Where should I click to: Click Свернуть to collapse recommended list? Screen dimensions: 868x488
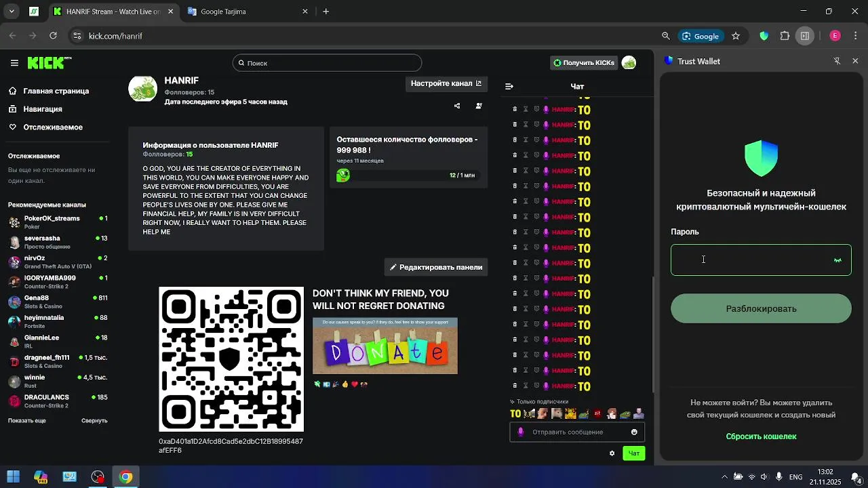coord(94,421)
